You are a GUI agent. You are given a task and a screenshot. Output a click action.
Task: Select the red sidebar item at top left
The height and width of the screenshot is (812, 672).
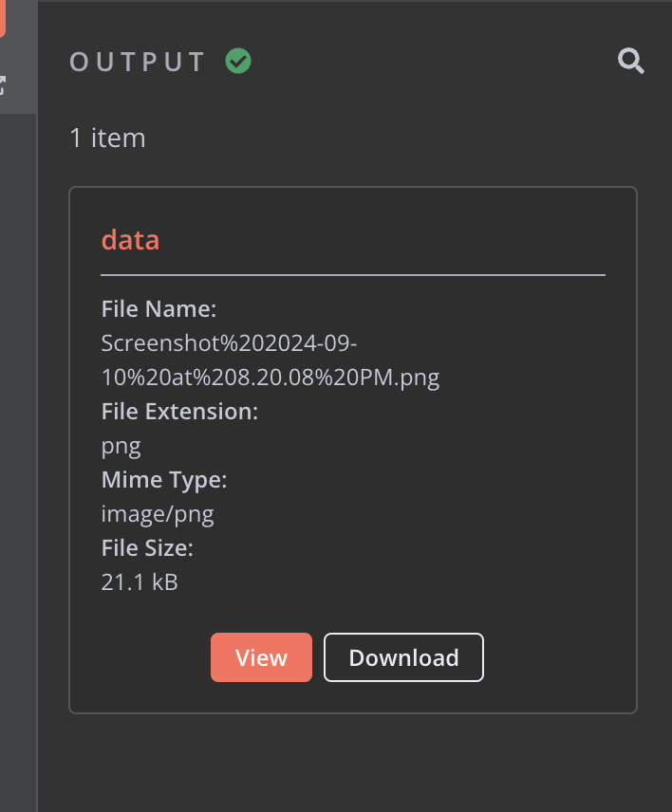[5, 19]
